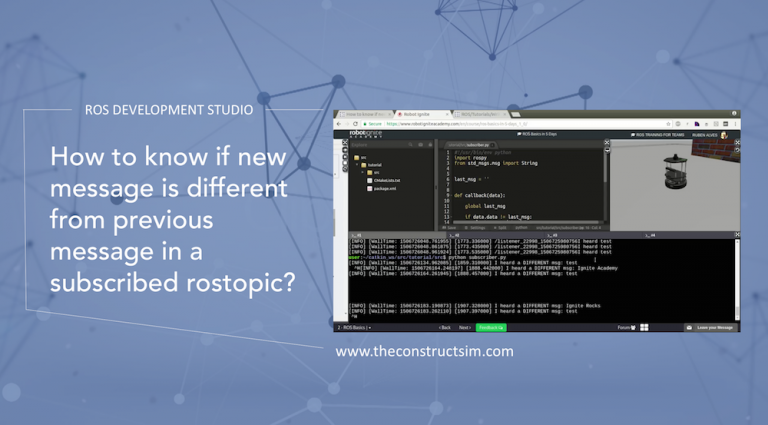Viewport: 768px width, 425px height.
Task: Toggle fullscreen of the simulation view
Action: tap(737, 142)
